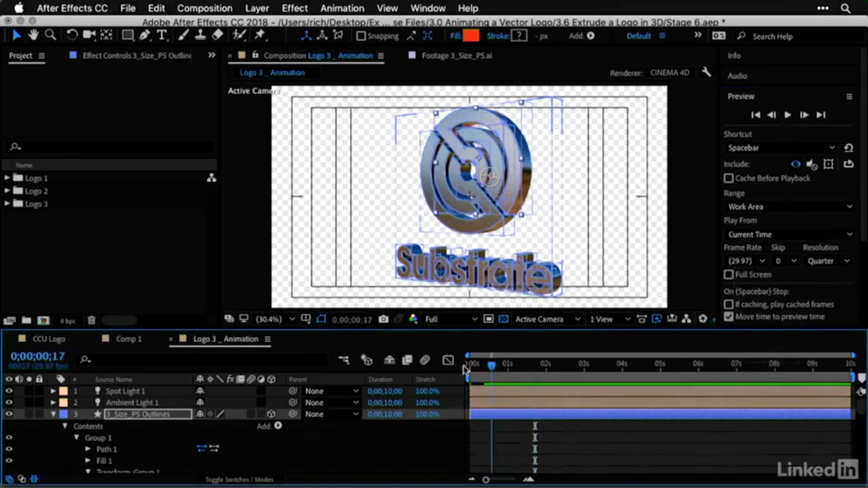The image size is (868, 488).
Task: Toggle Snapping on
Action: pyautogui.click(x=361, y=36)
